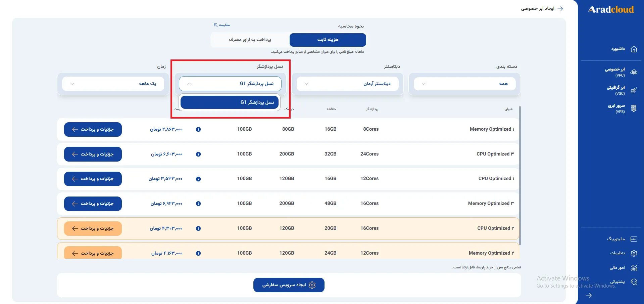The width and height of the screenshot is (644, 304).
Task: Open the datacenter dropdown دیتاسنتر آرمان
Action: click(348, 84)
